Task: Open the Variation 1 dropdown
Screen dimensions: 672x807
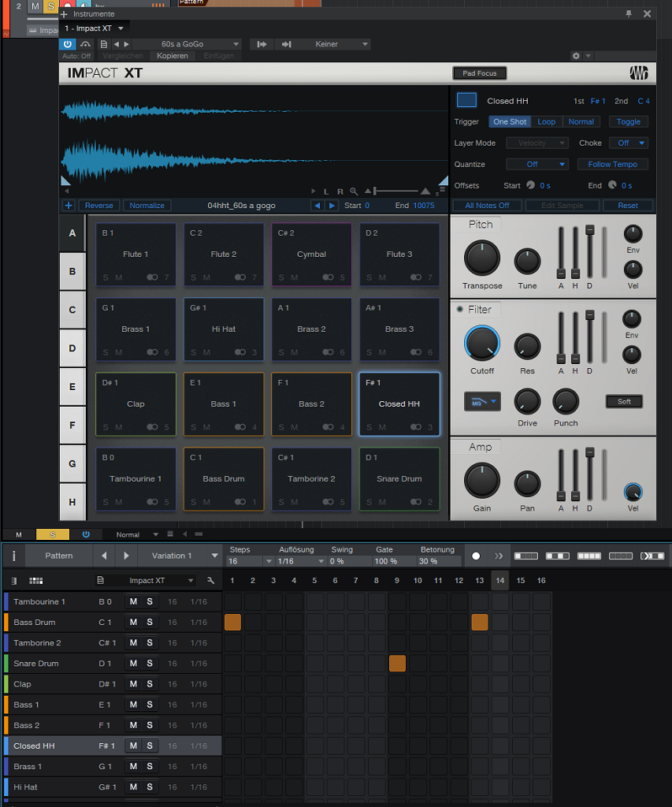Action: (214, 556)
